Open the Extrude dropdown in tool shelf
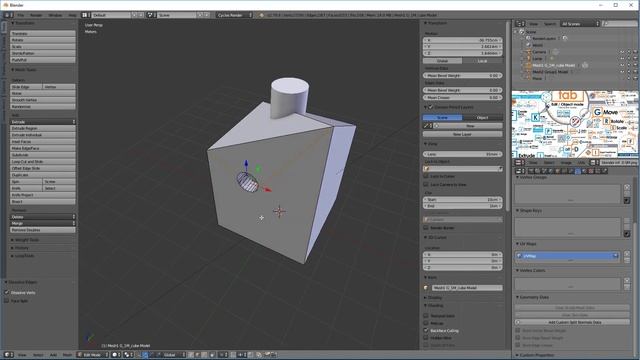 point(43,122)
